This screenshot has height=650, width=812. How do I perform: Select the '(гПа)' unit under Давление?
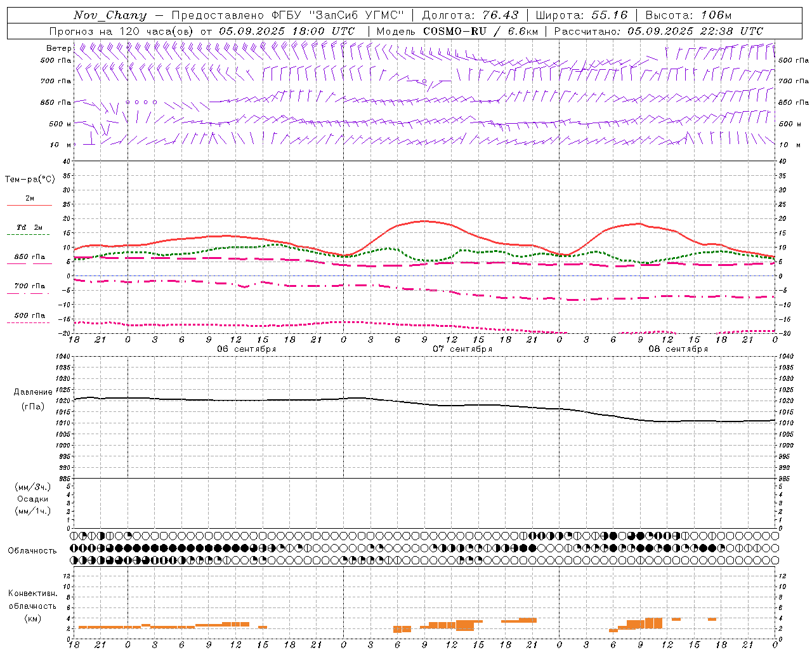[x=33, y=406]
